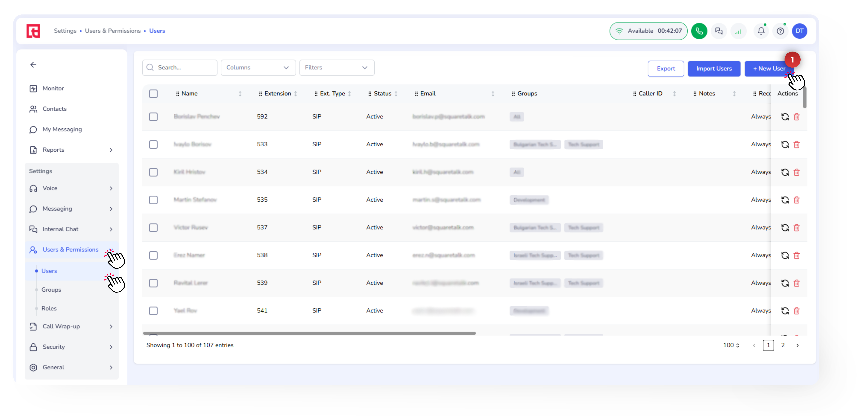Click the back arrow in sidebar
Image resolution: width=868 pixels, height=416 pixels.
pos(33,65)
